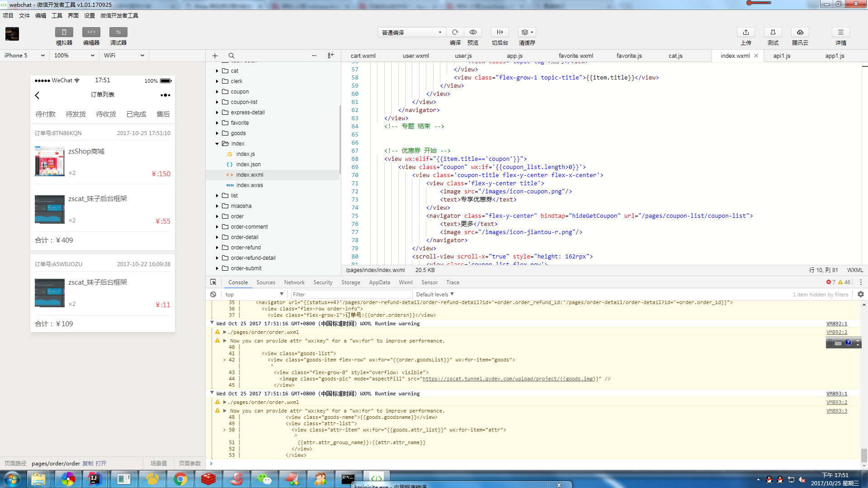Collapse the file tree panel icon
Image resolution: width=868 pixels, height=488 pixels.
[331, 56]
